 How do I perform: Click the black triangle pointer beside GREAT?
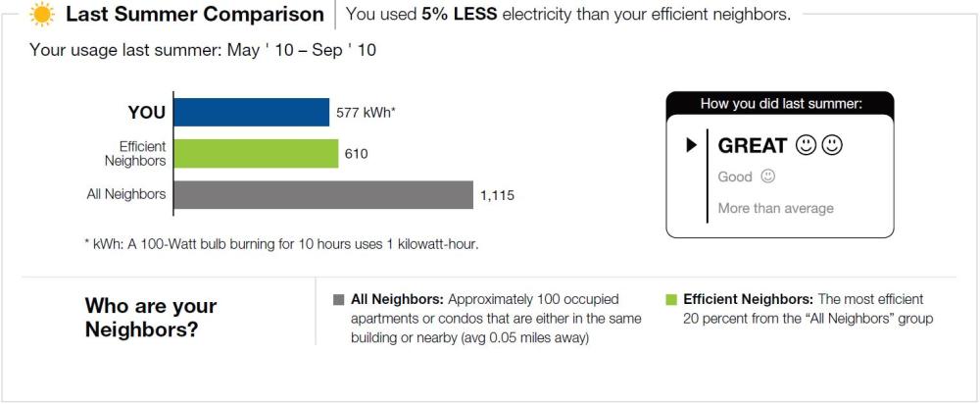(691, 145)
